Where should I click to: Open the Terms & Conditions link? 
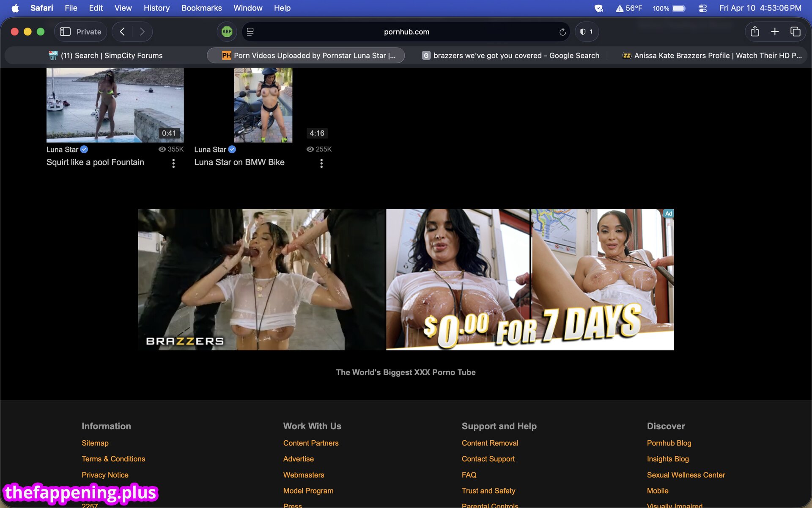pos(113,459)
